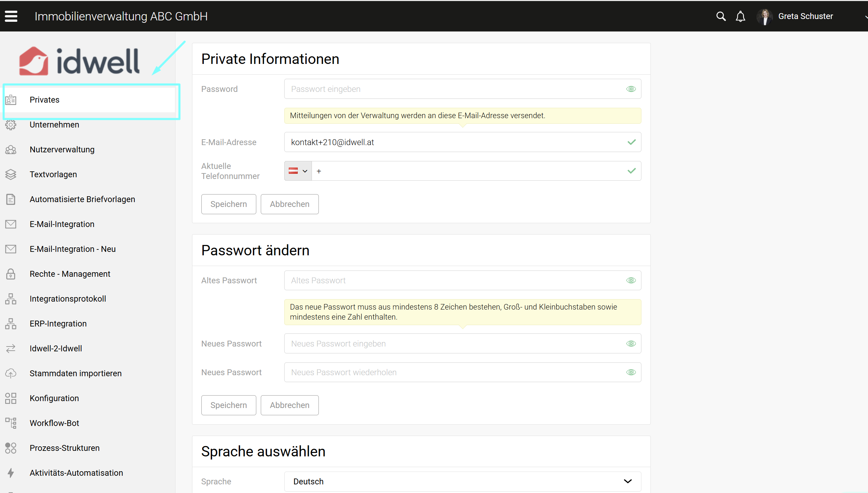The image size is (868, 493).
Task: Click the Rechte - Management lock icon
Action: (x=11, y=274)
